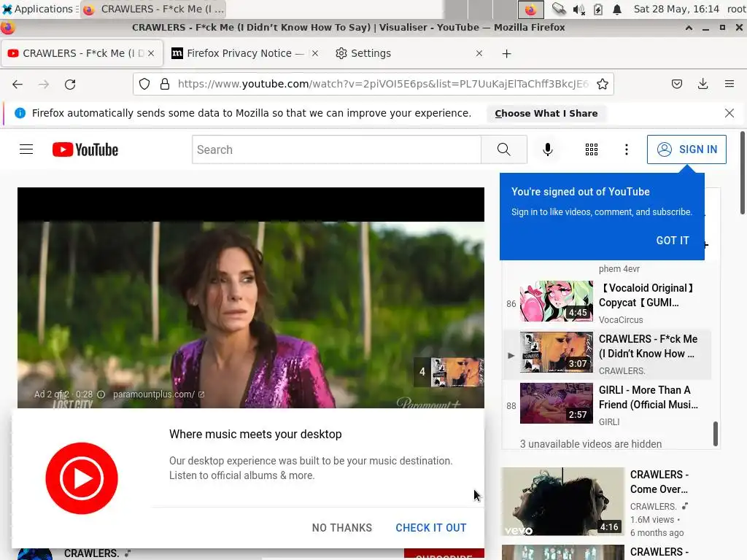Reload the current page
747x560 pixels.
tap(70, 85)
